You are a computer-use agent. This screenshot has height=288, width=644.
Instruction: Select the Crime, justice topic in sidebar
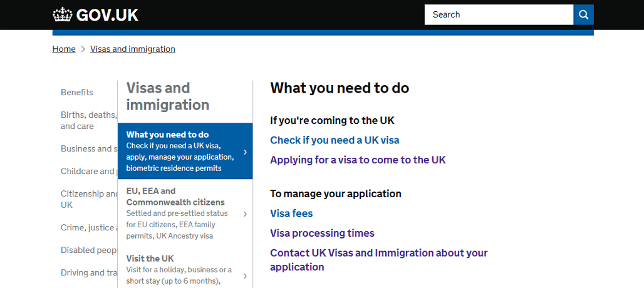point(89,228)
